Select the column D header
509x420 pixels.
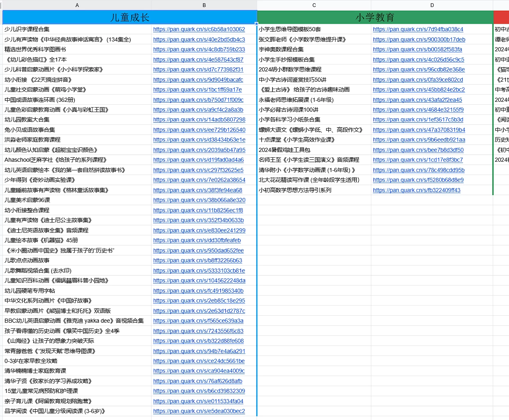point(432,5)
